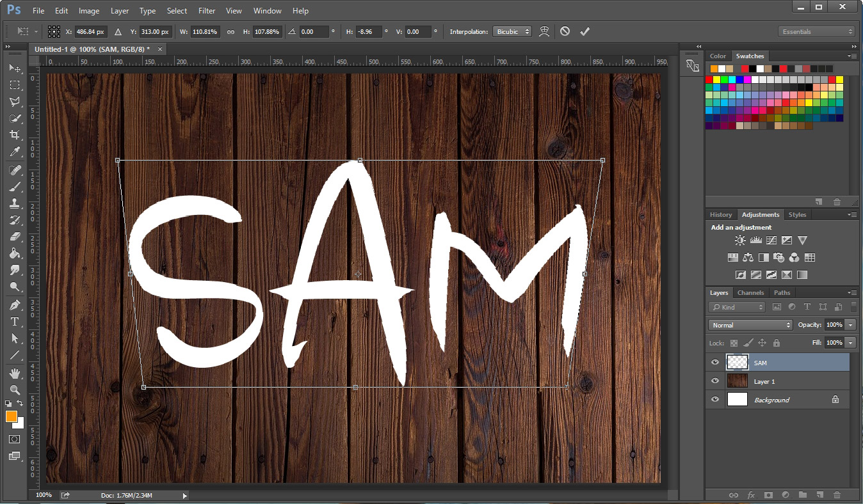
Task: Select the SAM layer thumbnail
Action: 738,363
